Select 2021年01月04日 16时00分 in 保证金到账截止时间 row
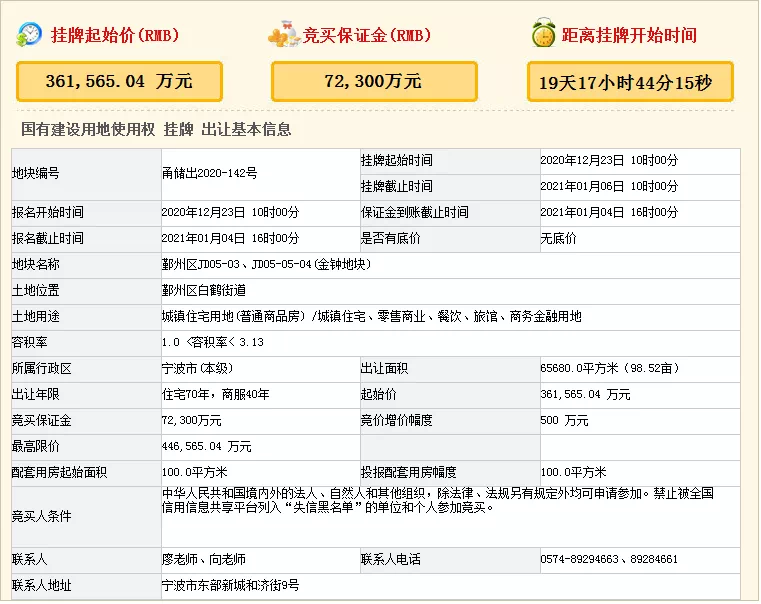Screen dimensions: 761x604 click(609, 212)
